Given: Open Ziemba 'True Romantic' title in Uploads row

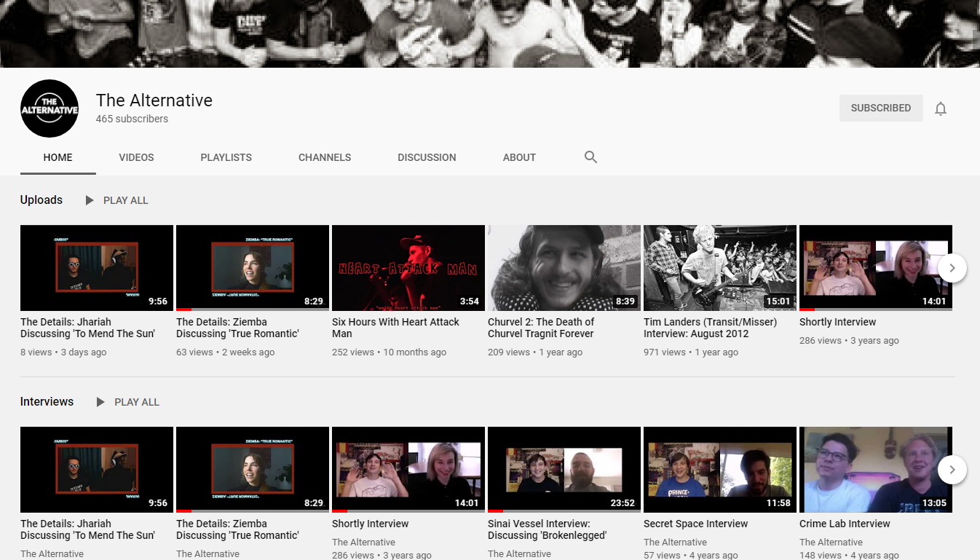Looking at the screenshot, I should (x=237, y=328).
